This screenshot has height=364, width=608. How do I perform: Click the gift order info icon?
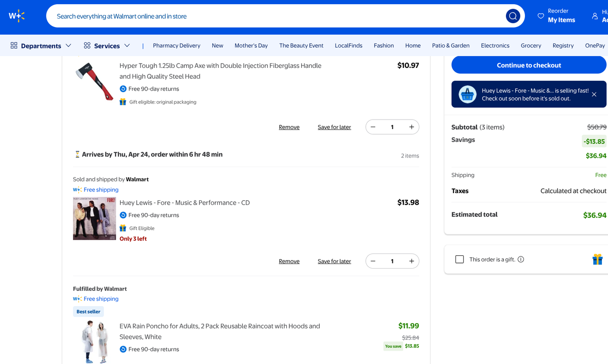[x=521, y=259]
